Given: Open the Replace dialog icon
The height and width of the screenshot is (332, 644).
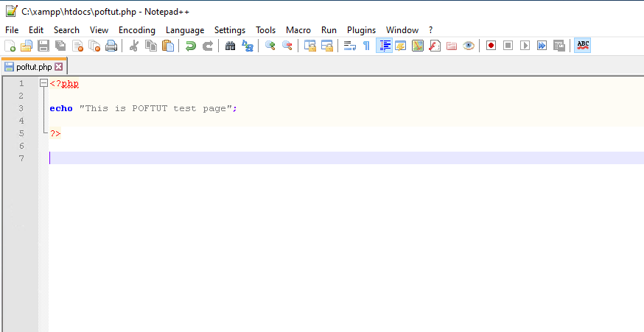Looking at the screenshot, I should click(248, 46).
